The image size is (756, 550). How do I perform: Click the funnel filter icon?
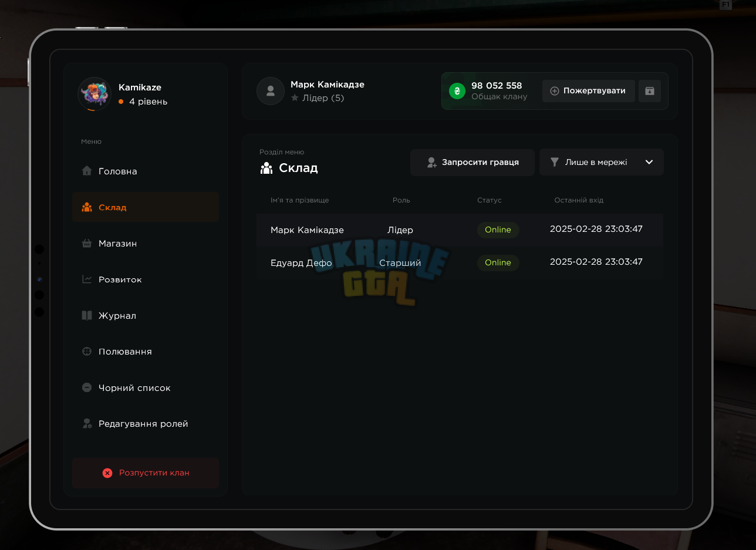(555, 162)
